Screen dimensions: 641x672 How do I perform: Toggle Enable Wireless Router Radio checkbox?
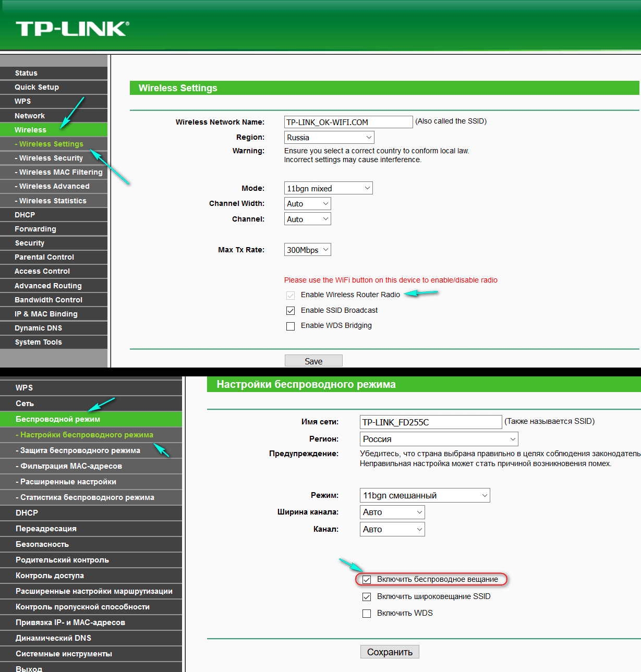pos(291,296)
